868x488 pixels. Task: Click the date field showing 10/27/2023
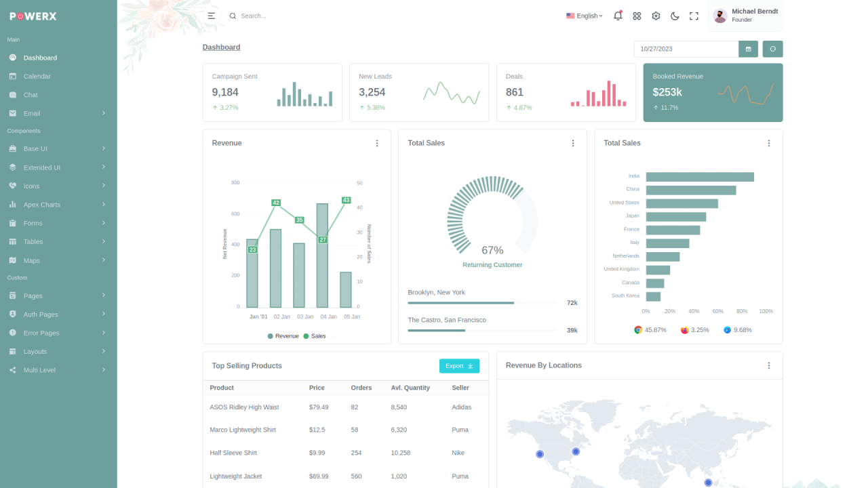point(686,49)
